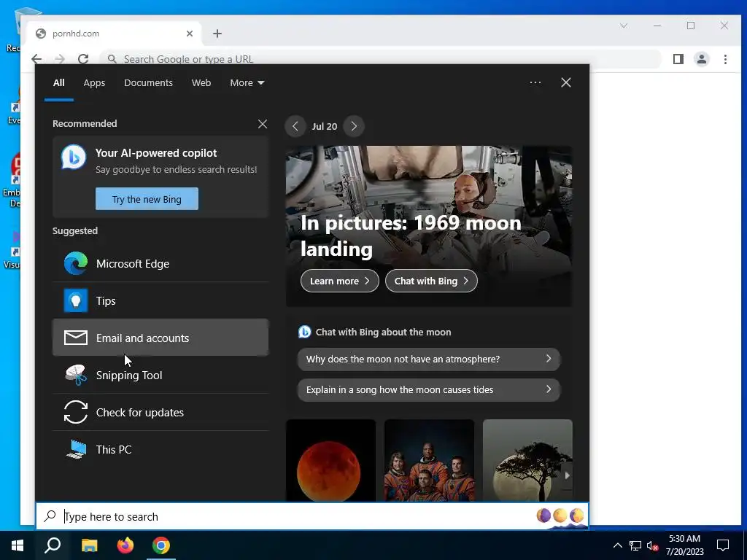The image size is (747, 560).
Task: Click Learn more about moon landing
Action: [340, 281]
